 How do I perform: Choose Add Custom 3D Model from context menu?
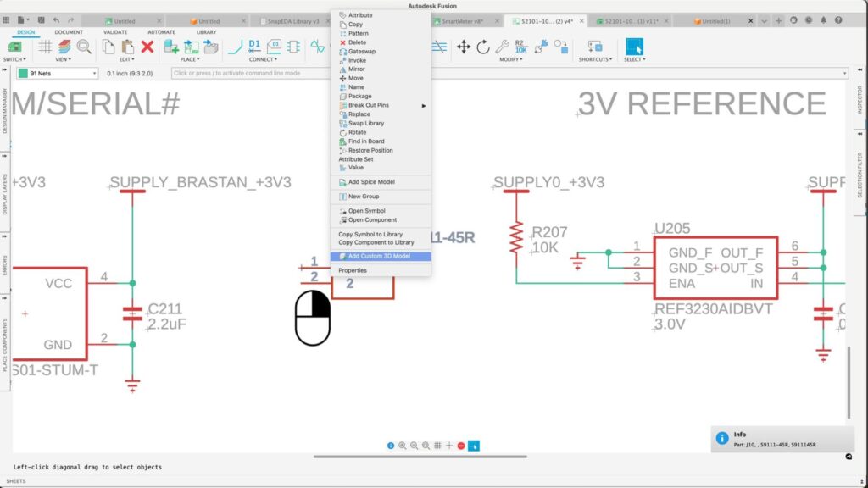click(379, 256)
